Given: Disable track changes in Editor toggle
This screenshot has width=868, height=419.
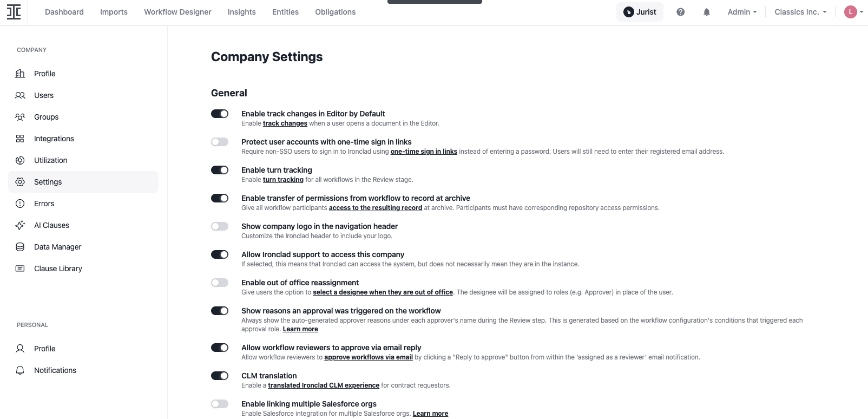Looking at the screenshot, I should click(220, 114).
